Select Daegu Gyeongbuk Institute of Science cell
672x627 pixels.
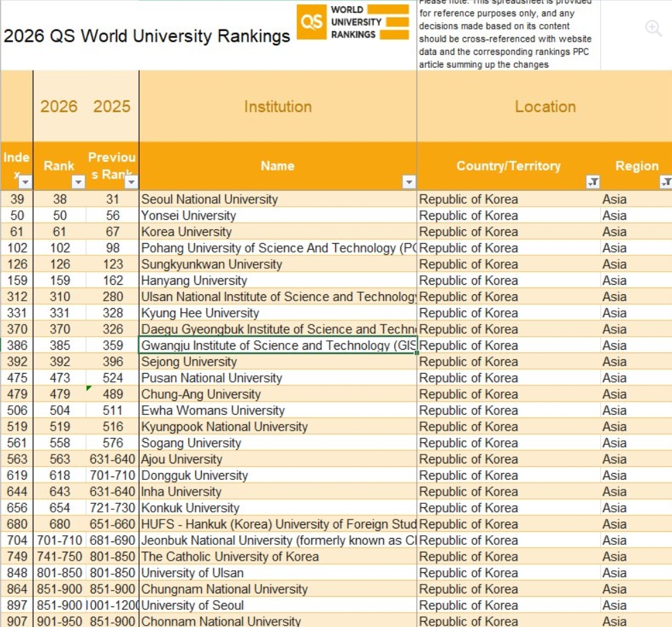278,329
